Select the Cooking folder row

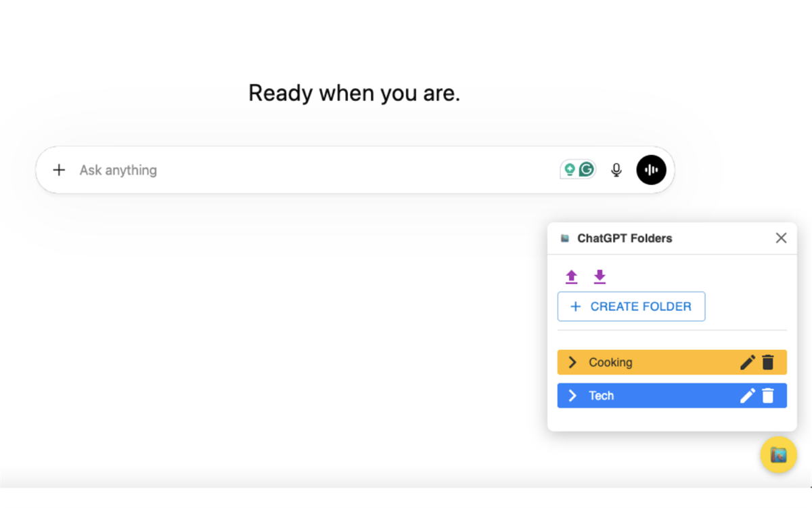click(x=672, y=362)
